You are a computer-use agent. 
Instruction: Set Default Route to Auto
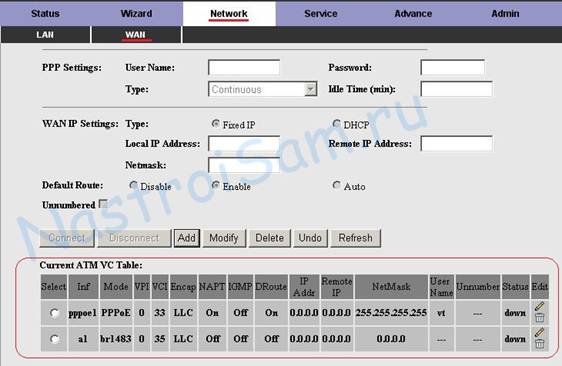tap(336, 185)
